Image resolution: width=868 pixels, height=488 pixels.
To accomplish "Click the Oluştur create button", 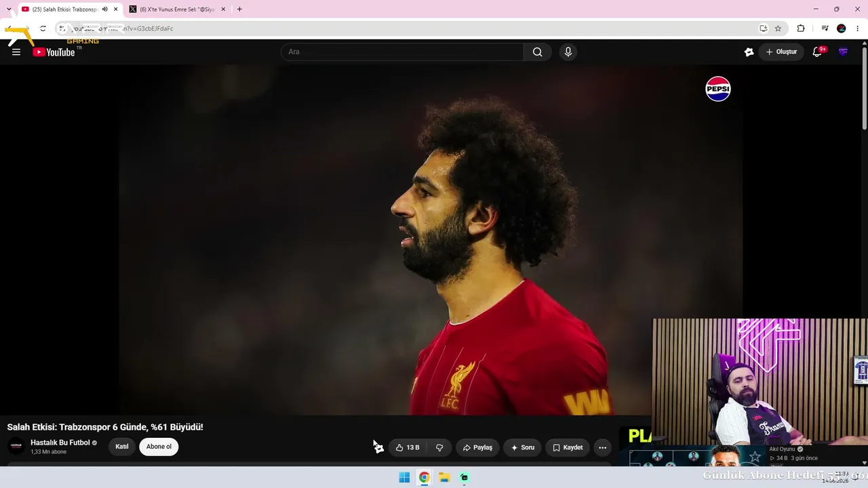I will pyautogui.click(x=781, y=52).
